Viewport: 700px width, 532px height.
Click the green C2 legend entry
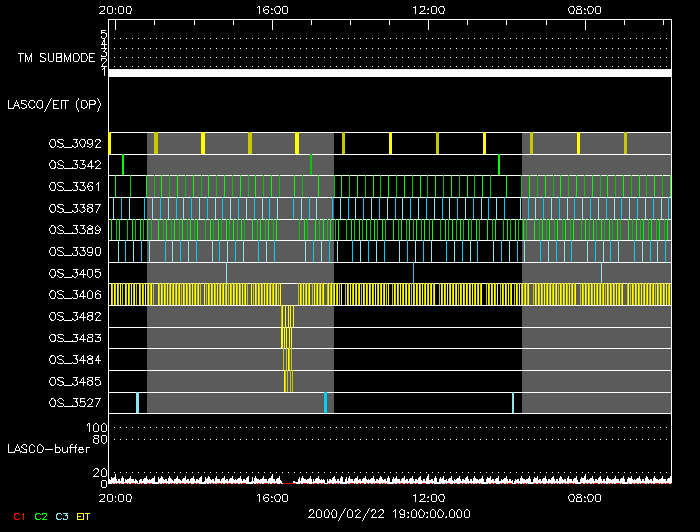40,517
